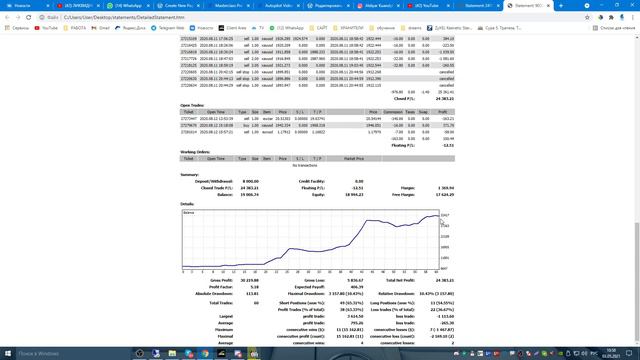
Task: Click the Working Orders heading
Action: coord(195,152)
